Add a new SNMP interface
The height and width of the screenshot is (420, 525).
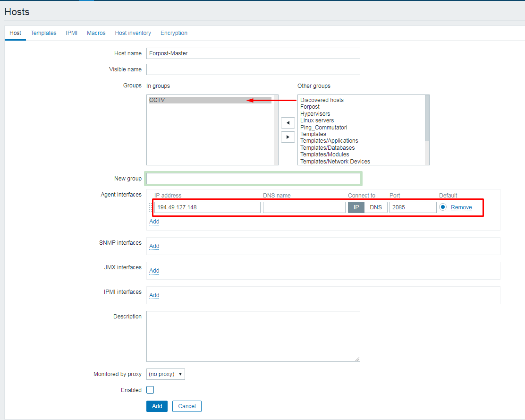pos(154,246)
